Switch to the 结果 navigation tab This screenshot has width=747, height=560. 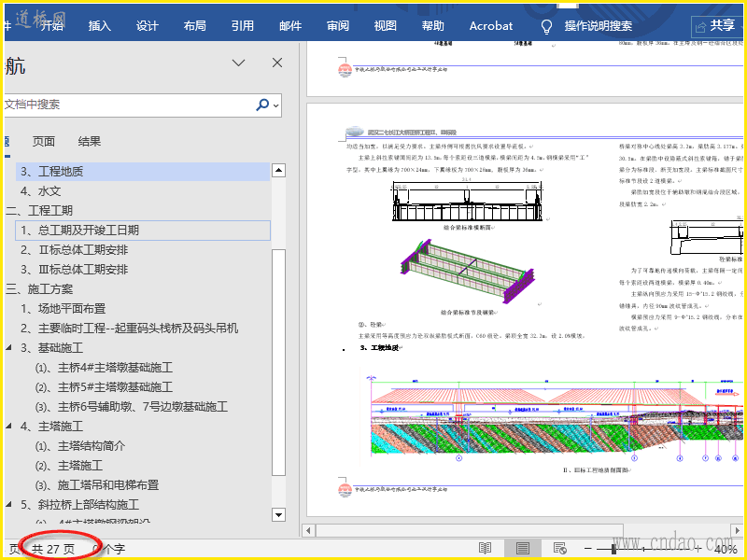[x=89, y=142]
